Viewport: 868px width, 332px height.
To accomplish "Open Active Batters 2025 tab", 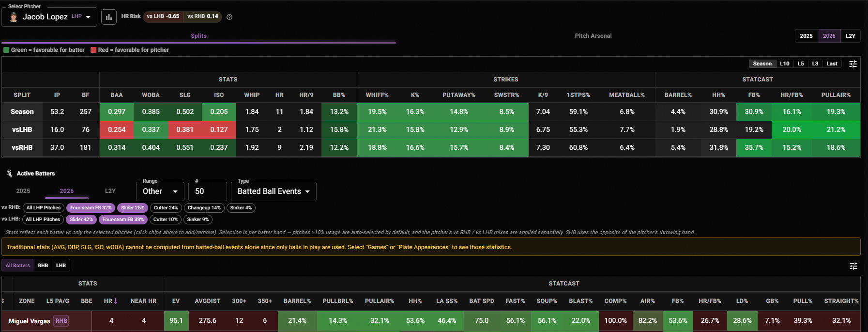I will click(23, 191).
